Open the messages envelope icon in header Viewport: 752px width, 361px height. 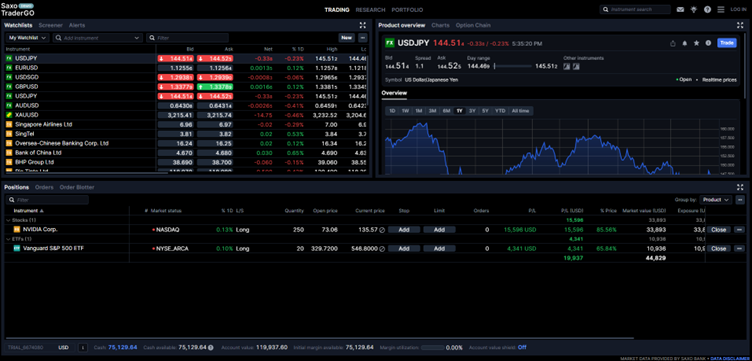[x=680, y=10]
